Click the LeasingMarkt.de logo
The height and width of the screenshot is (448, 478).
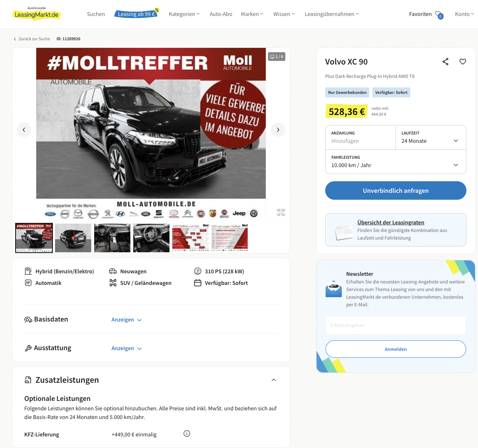(37, 13)
